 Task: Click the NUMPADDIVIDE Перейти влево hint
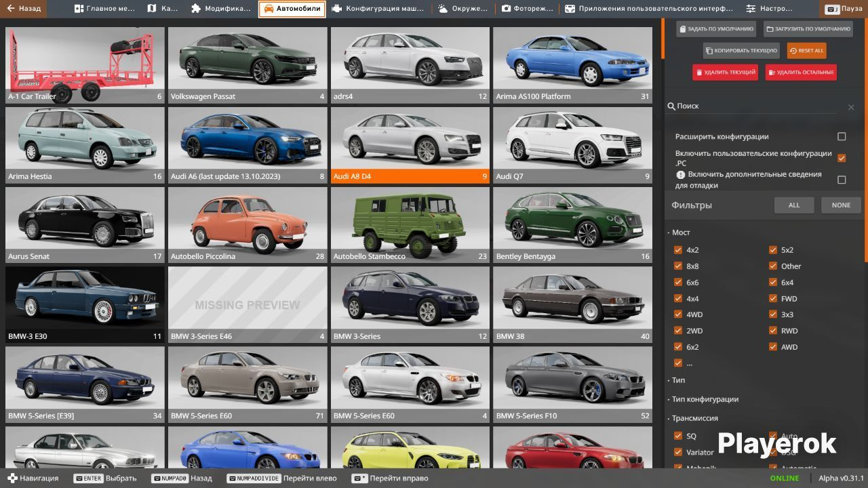(x=281, y=479)
